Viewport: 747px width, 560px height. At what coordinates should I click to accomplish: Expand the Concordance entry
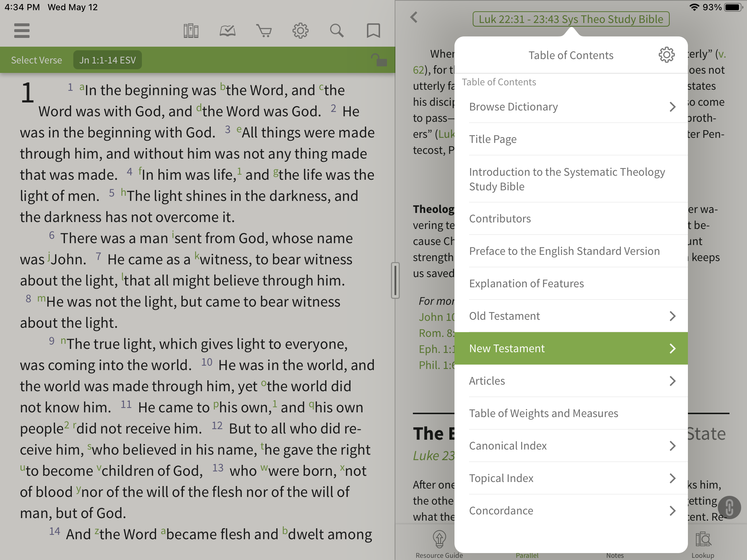[x=571, y=510]
